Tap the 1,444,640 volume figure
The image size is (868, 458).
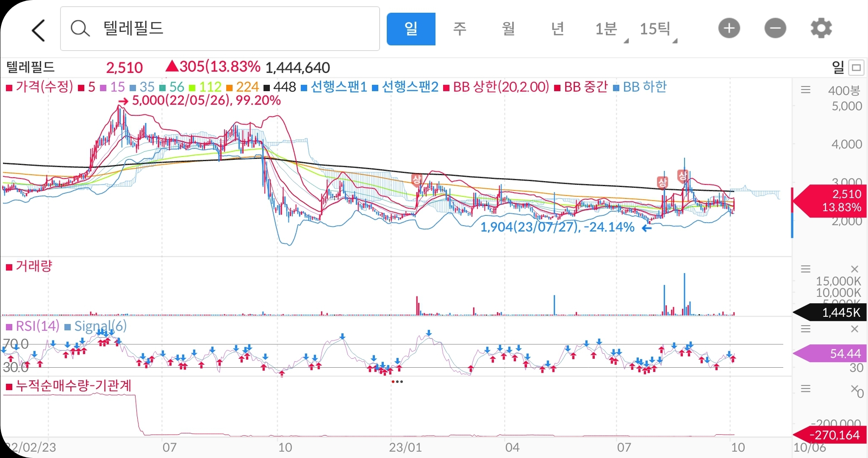coord(298,68)
